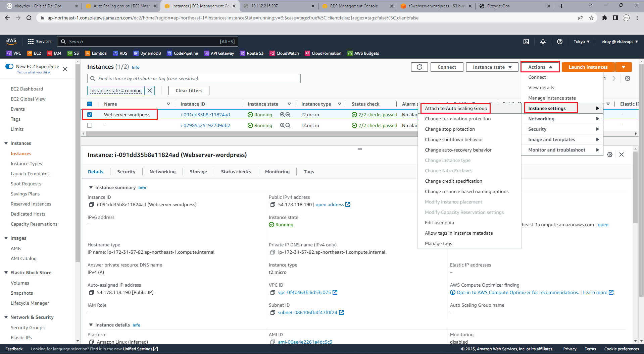This screenshot has height=354, width=644.
Task: Open RDS shortcut in favorites bar
Action: 120,53
